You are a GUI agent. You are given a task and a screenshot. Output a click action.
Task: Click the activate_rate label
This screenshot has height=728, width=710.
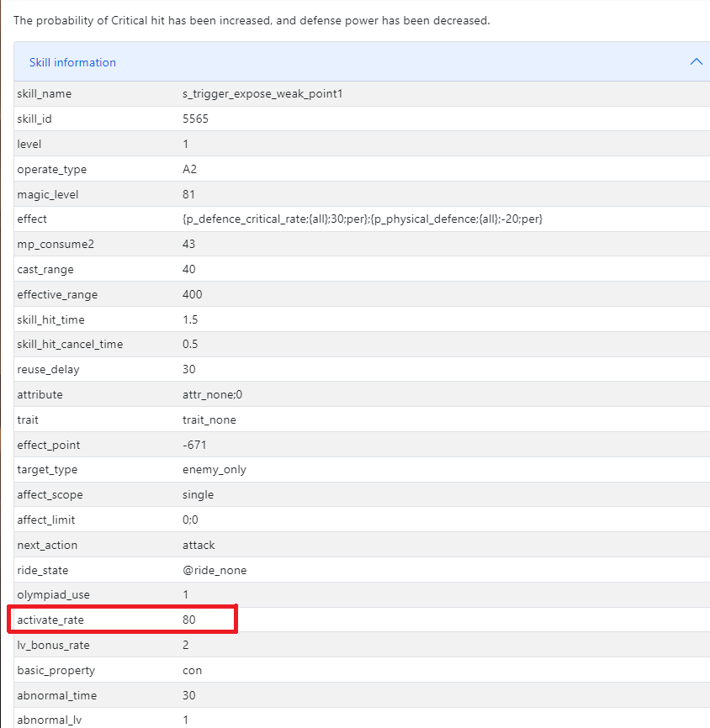tap(50, 620)
